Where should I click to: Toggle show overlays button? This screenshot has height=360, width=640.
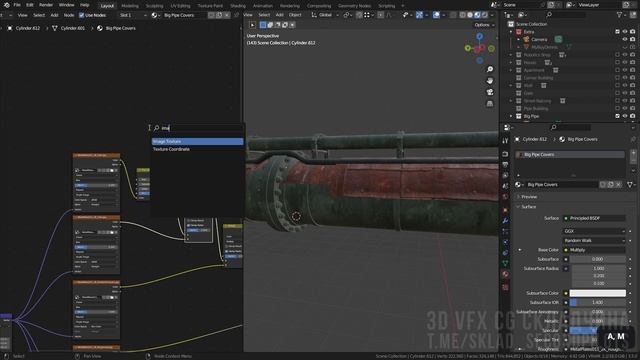pyautogui.click(x=436, y=15)
